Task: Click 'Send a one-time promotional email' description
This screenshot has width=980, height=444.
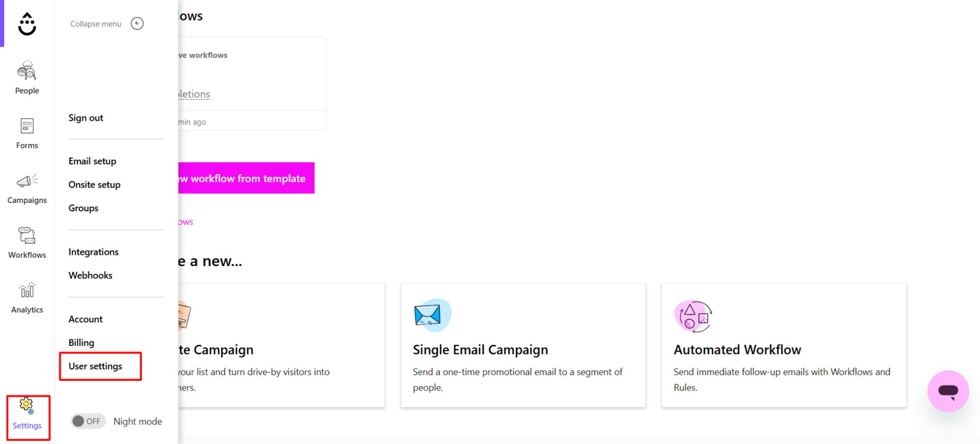Action: [x=518, y=379]
